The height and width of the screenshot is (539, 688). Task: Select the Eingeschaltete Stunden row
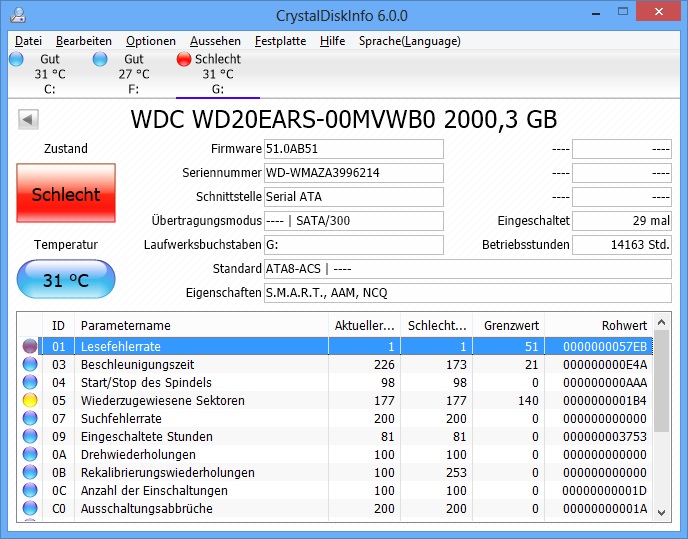coord(337,436)
